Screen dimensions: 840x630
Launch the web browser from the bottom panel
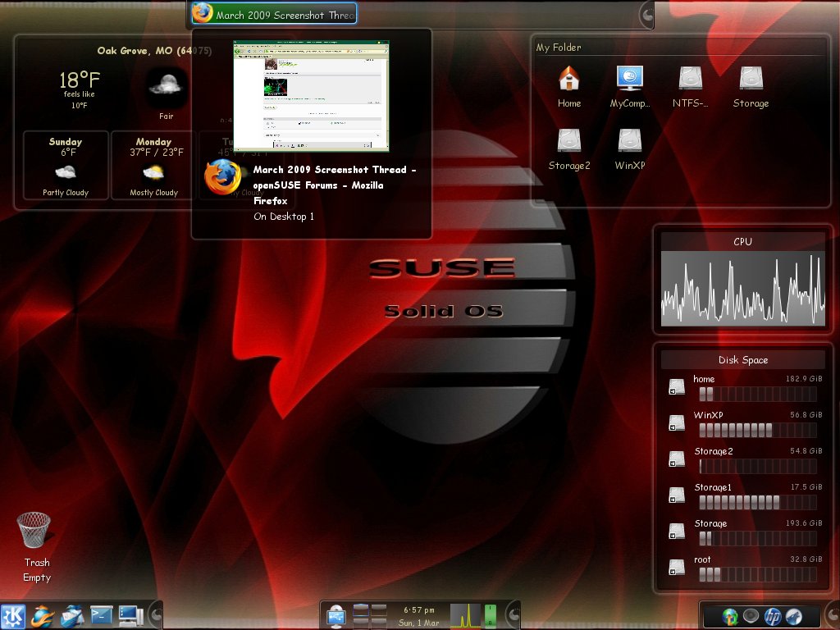(42, 616)
